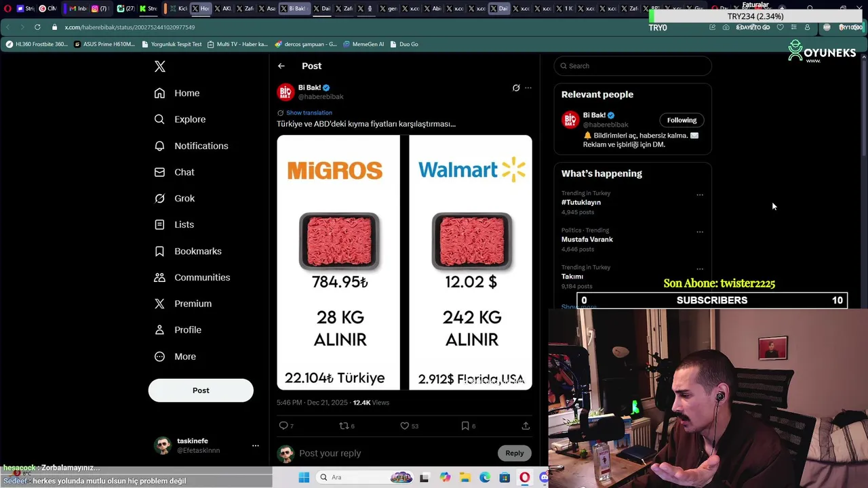
Task: Click the browser address bar URL
Action: 130,27
